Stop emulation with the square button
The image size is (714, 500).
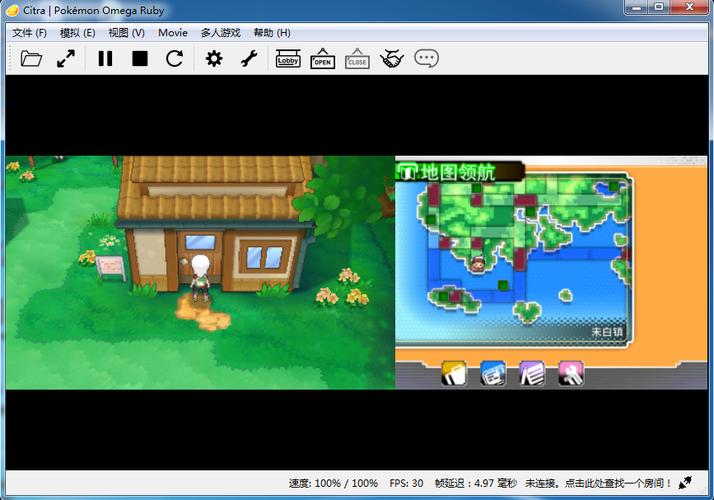(140, 59)
